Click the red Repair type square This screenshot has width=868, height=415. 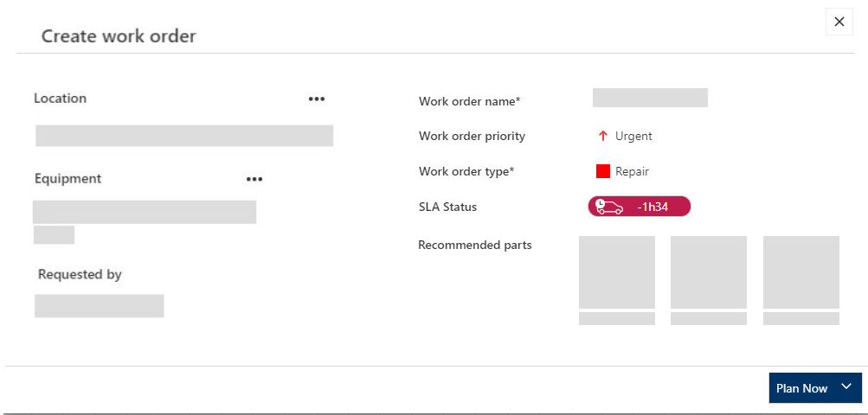coord(603,171)
